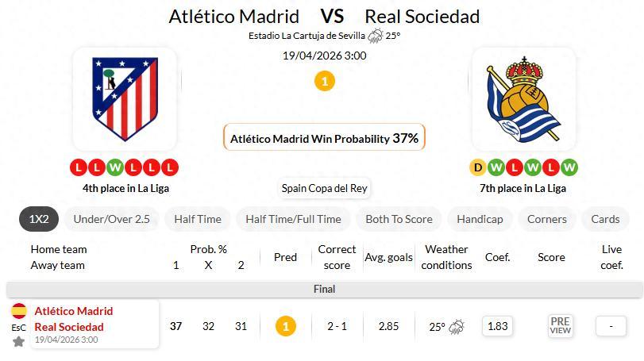Click the prediction 1 circle in Pred column
This screenshot has width=644, height=361.
pos(285,326)
